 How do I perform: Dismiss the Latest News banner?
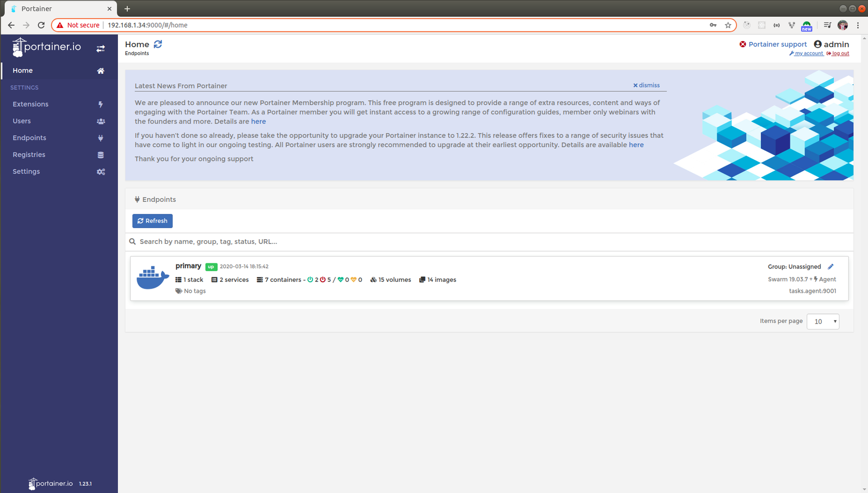click(x=647, y=85)
